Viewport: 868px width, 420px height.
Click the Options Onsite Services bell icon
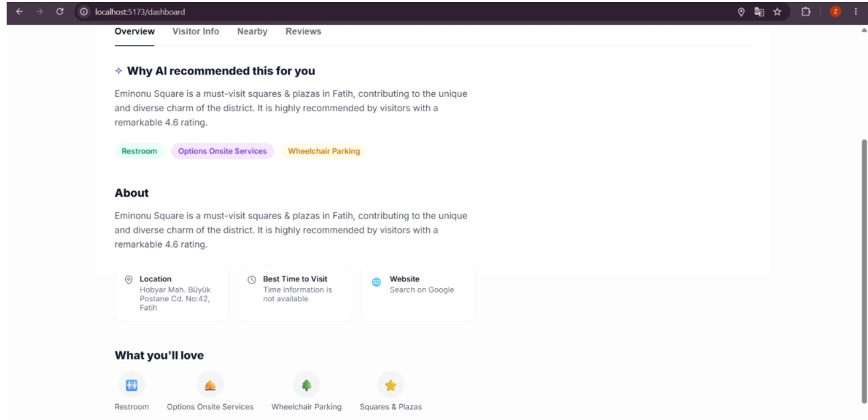[210, 385]
